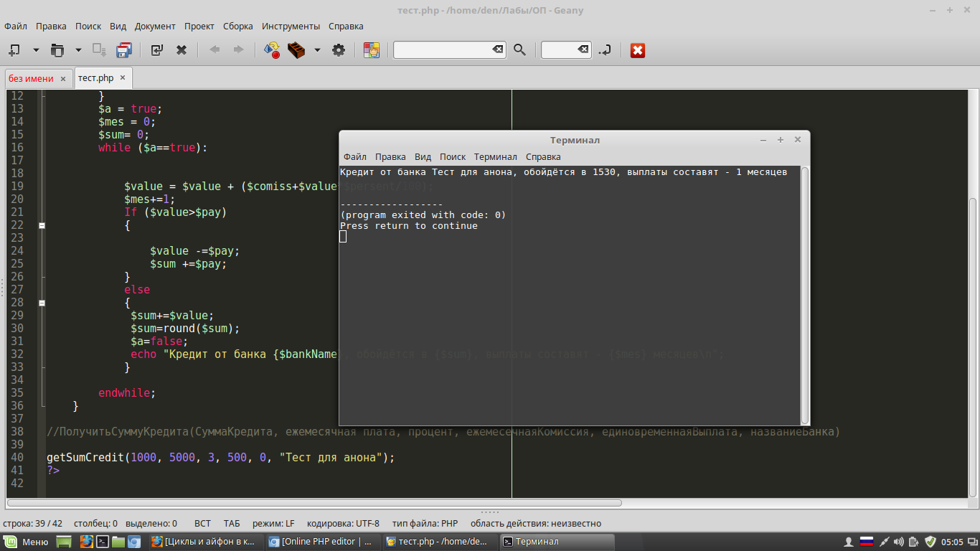The height and width of the screenshot is (551, 980).
Task: Click the update manager shield tray icon
Action: point(930,542)
